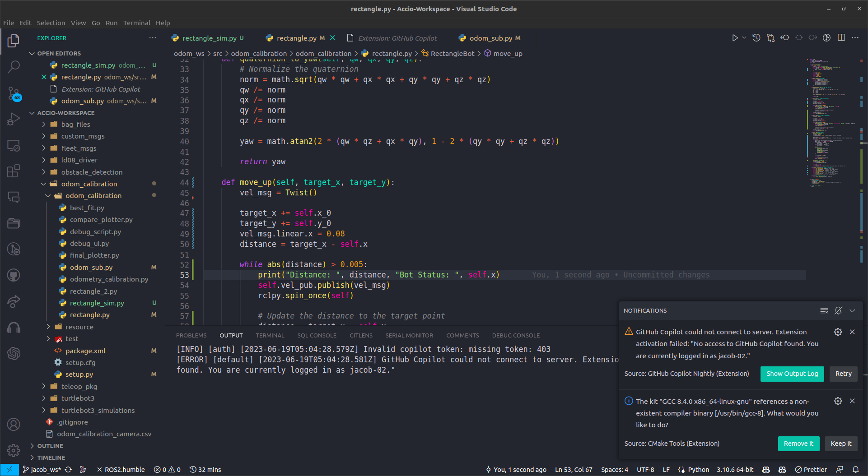The width and height of the screenshot is (868, 476).
Task: Toggle the Prettier formatter status item
Action: coord(811,469)
